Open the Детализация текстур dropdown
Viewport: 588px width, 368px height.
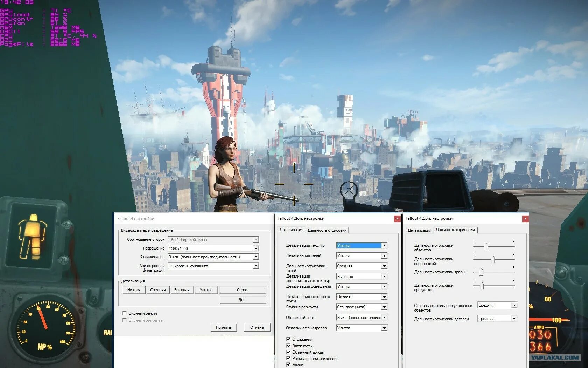click(x=362, y=246)
